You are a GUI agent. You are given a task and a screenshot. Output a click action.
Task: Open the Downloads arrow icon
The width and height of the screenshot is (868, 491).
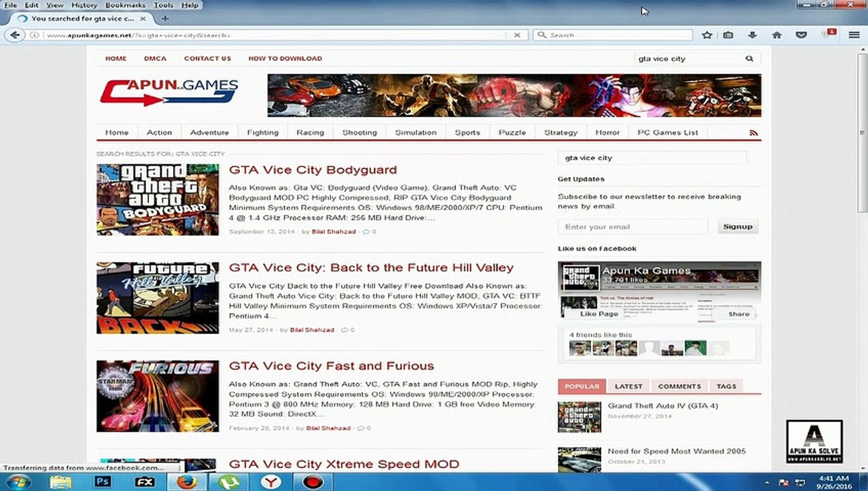[x=753, y=35]
